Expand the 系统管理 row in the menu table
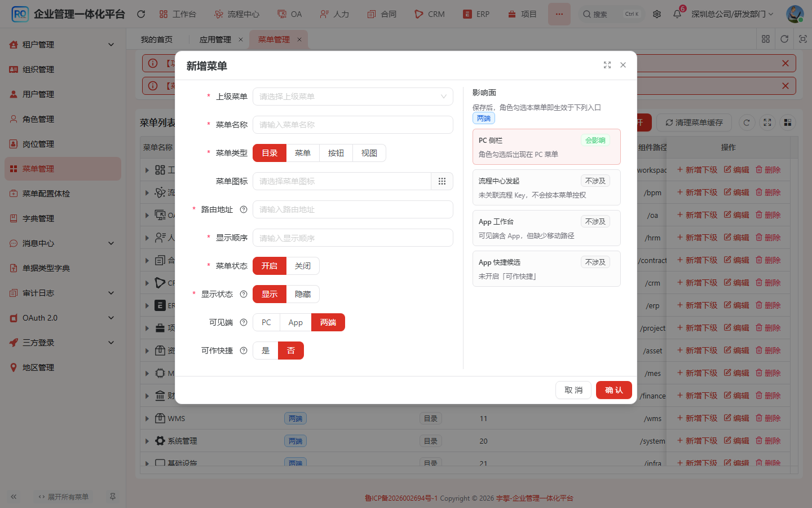 [147, 441]
